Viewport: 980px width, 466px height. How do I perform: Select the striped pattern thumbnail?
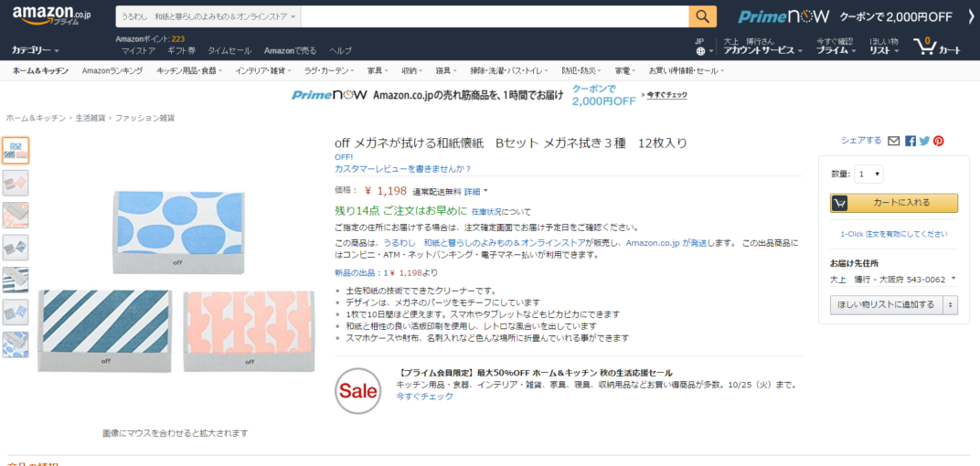[16, 279]
